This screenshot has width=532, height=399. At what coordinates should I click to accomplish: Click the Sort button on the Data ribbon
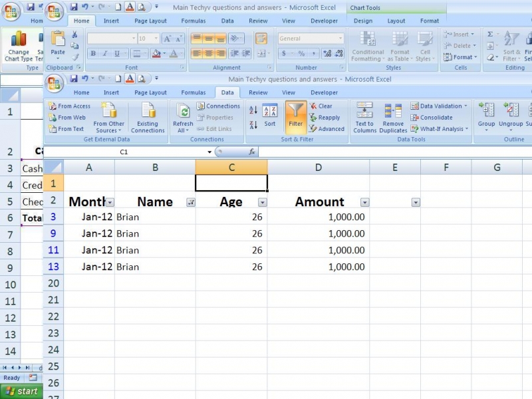269,116
